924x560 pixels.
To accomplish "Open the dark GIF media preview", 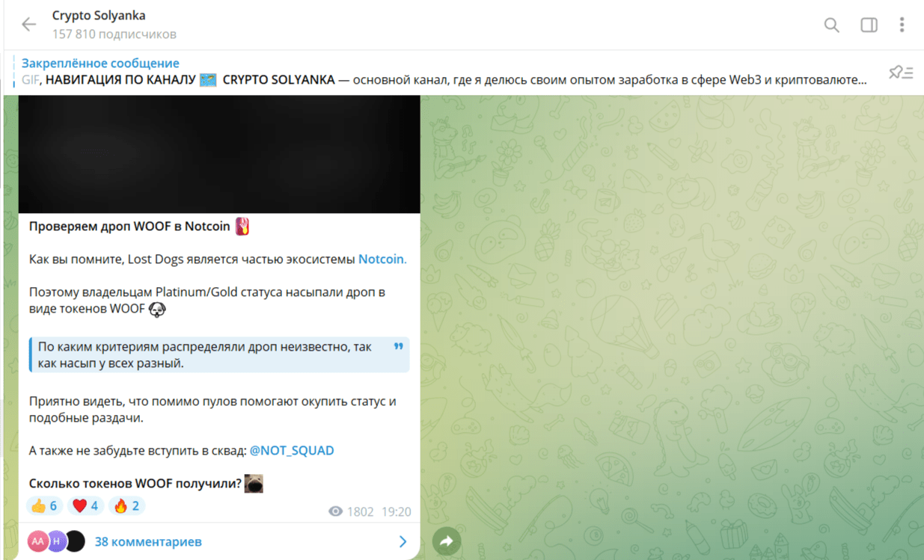I will point(219,154).
